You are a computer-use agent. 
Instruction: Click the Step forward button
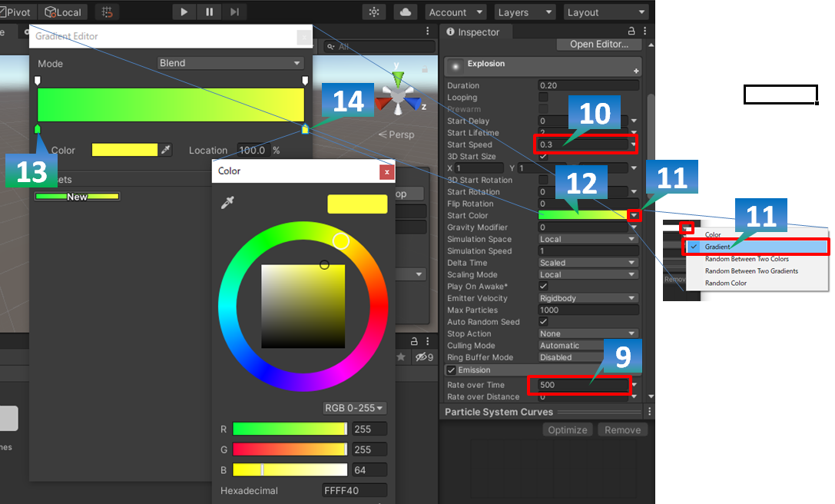click(234, 12)
